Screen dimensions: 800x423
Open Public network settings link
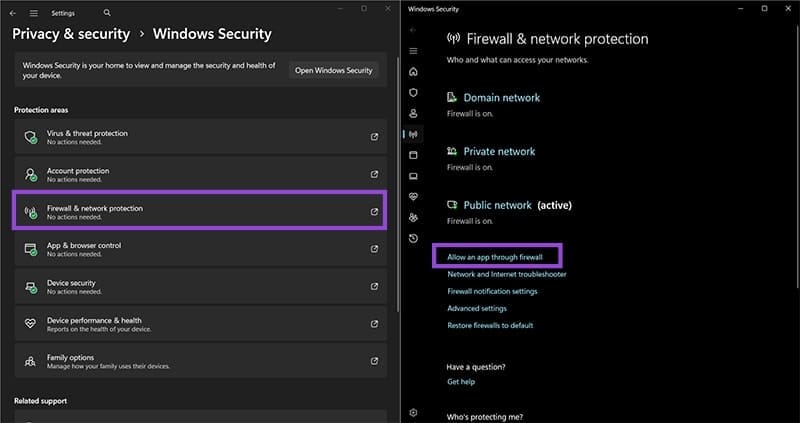(x=497, y=205)
